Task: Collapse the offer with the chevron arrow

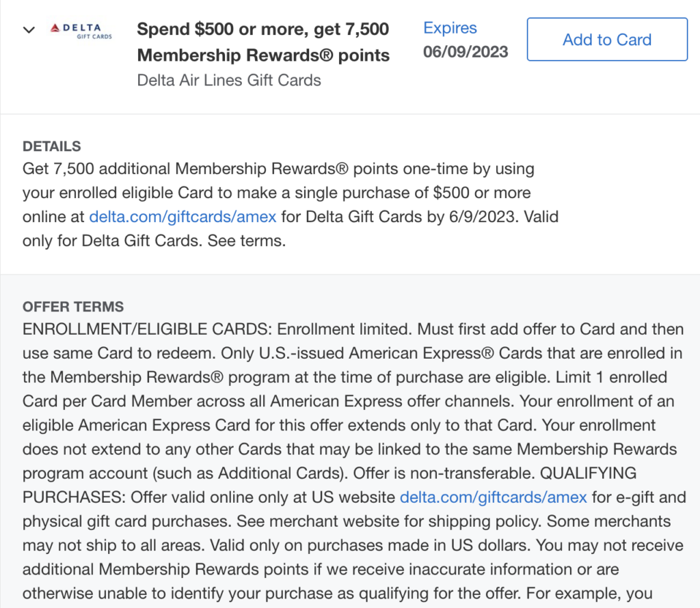Action: point(29,30)
